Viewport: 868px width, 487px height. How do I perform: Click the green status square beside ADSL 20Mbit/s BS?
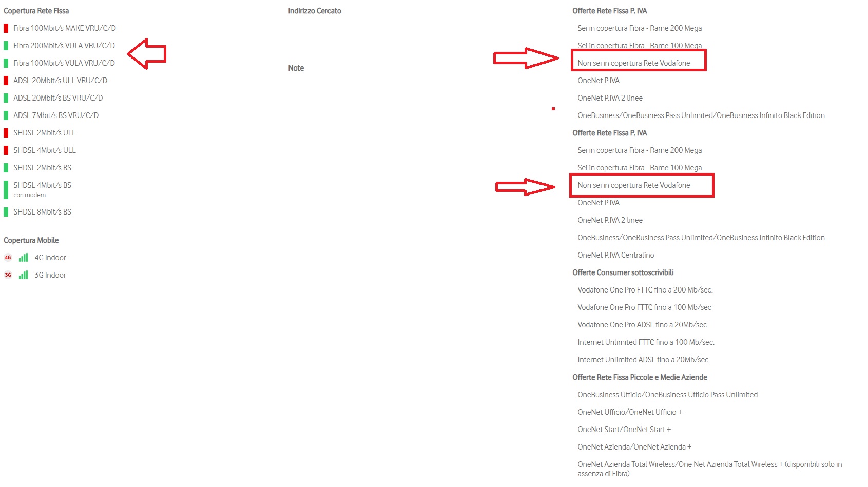[x=6, y=98]
